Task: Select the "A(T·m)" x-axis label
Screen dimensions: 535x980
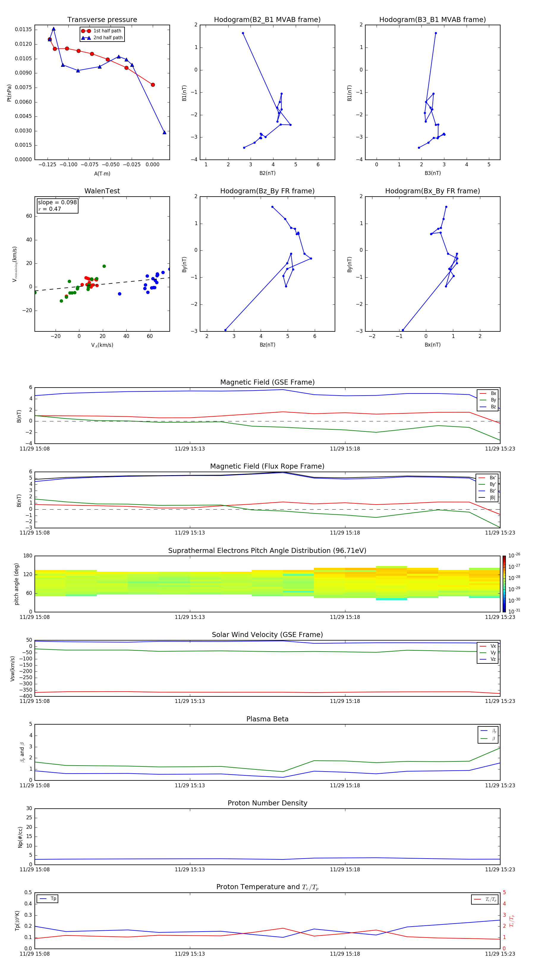Action: click(102, 174)
